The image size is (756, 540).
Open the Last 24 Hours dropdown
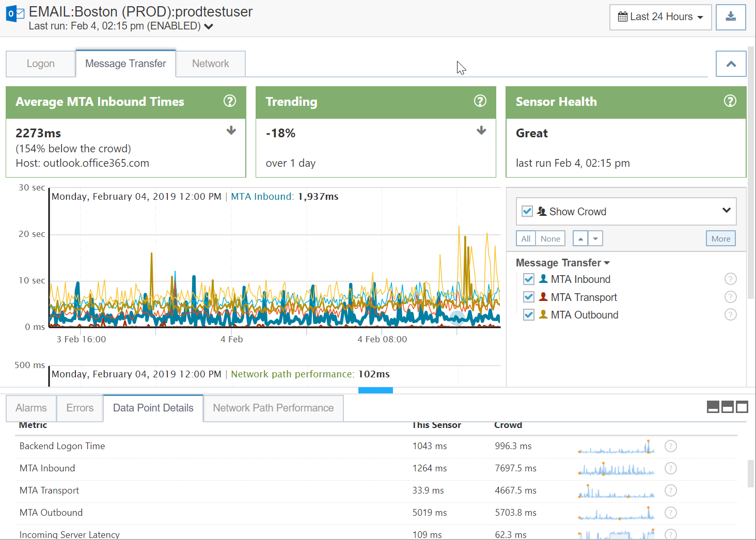point(660,17)
